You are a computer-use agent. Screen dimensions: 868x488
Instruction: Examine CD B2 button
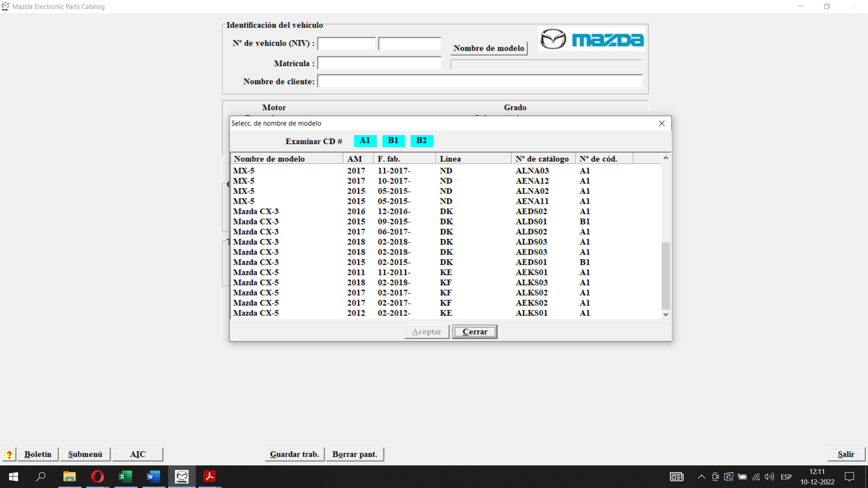pyautogui.click(x=422, y=140)
